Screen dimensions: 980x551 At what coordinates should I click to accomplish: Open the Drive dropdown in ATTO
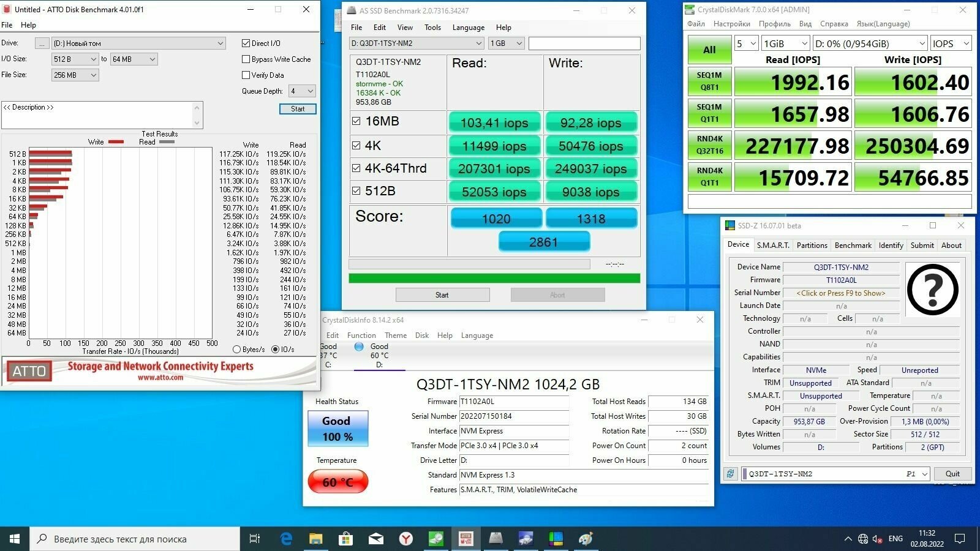138,43
